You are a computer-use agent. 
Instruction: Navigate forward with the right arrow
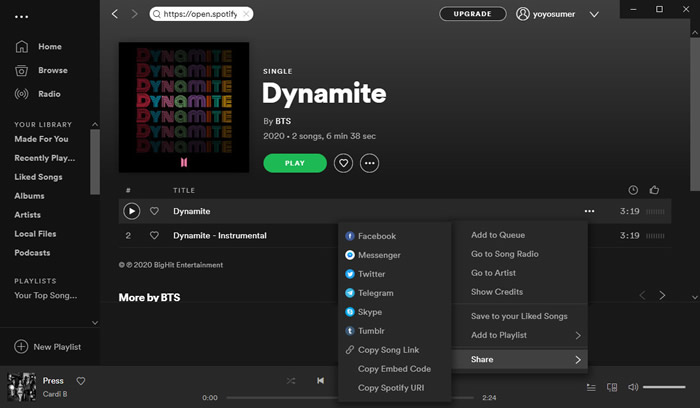(x=134, y=14)
